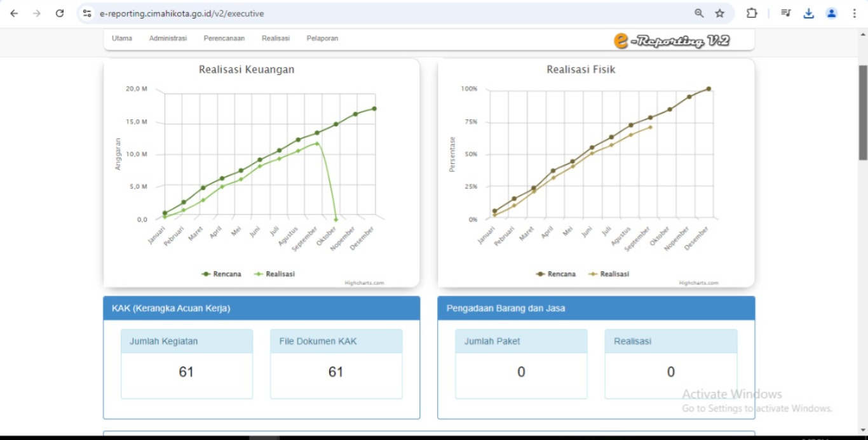Click the site information icon beside the URL
Viewport: 868px width, 440px height.
pos(88,13)
